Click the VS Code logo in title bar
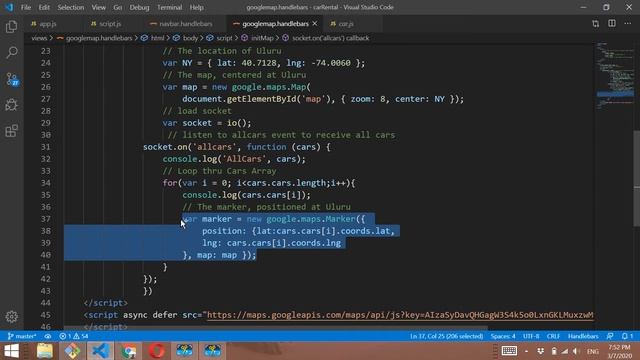The image size is (640, 360). point(9,7)
